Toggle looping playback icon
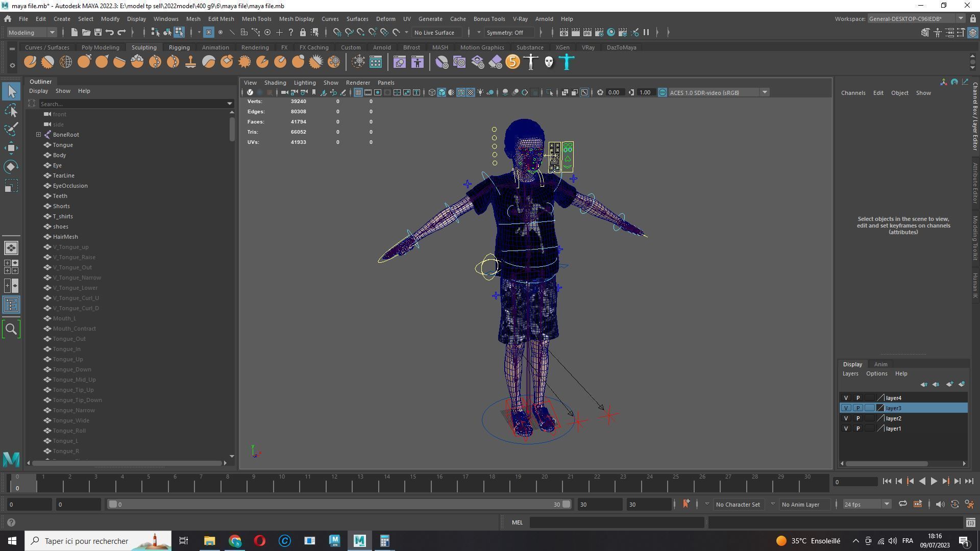Image resolution: width=980 pixels, height=551 pixels. 902,504
